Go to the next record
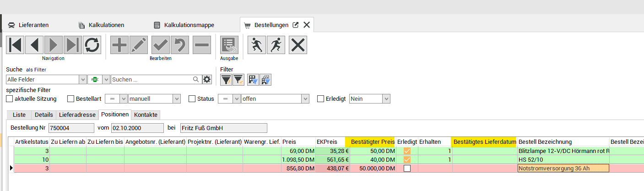Viewport: 644px width, 191px height. click(x=54, y=45)
